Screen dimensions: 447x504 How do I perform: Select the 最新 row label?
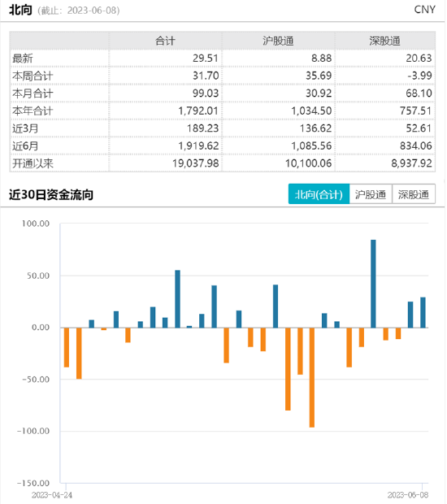click(x=23, y=59)
